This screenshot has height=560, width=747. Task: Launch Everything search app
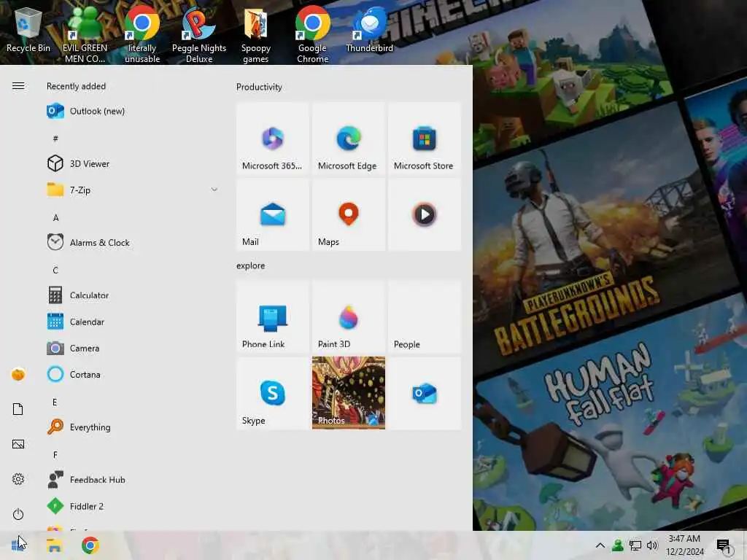tap(133, 427)
